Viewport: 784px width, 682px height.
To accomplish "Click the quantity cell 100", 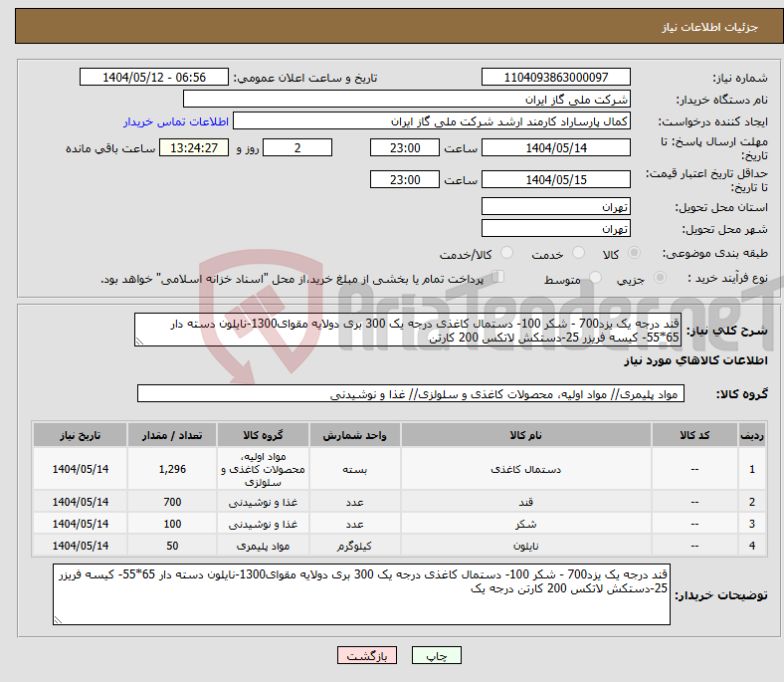I will point(172,524).
